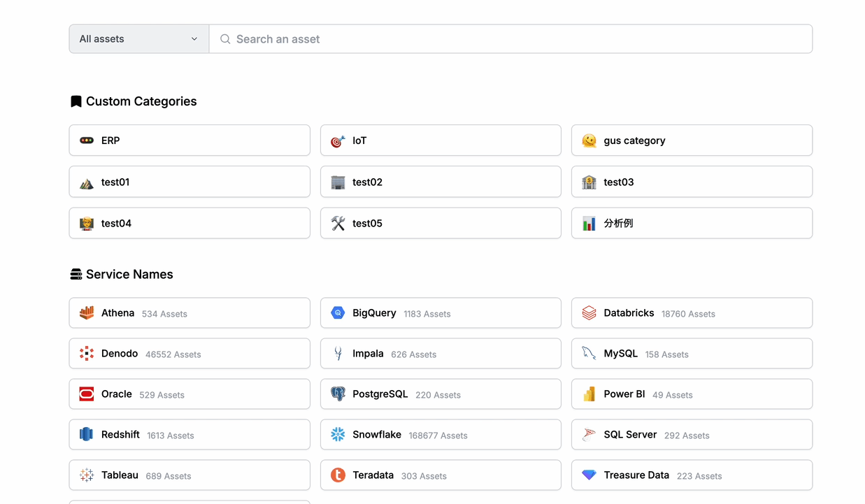This screenshot has height=504, width=865.
Task: Click the Service Names heading
Action: click(x=129, y=275)
